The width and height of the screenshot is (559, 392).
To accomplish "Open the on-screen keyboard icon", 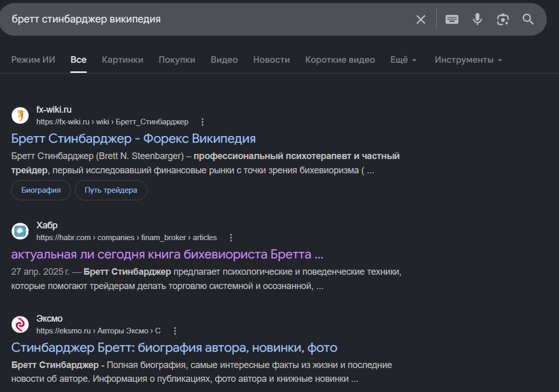I will coord(451,19).
